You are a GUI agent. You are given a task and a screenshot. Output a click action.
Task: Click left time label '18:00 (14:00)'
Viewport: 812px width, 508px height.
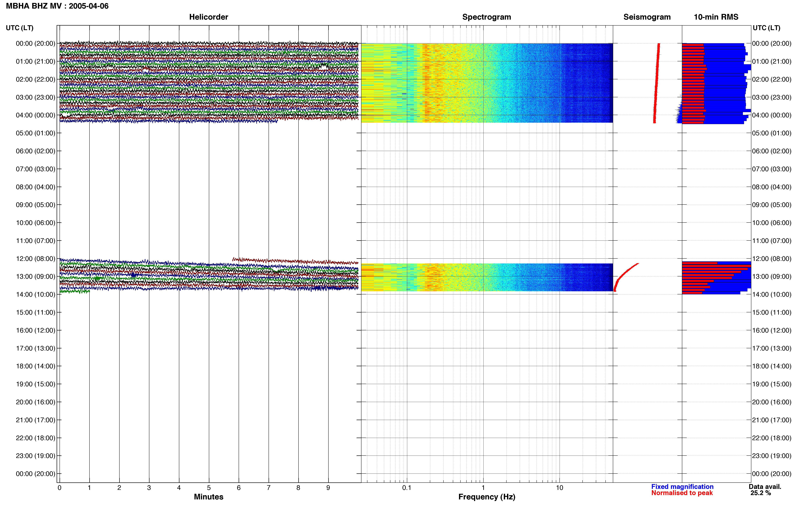tap(36, 366)
